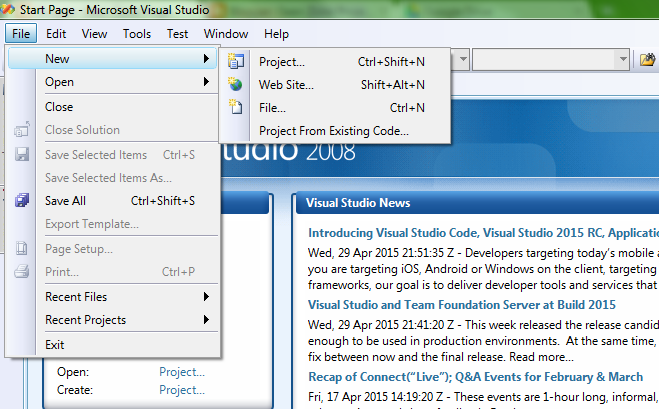
Task: Click inside the wide toolbar combo box field
Action: (545, 60)
